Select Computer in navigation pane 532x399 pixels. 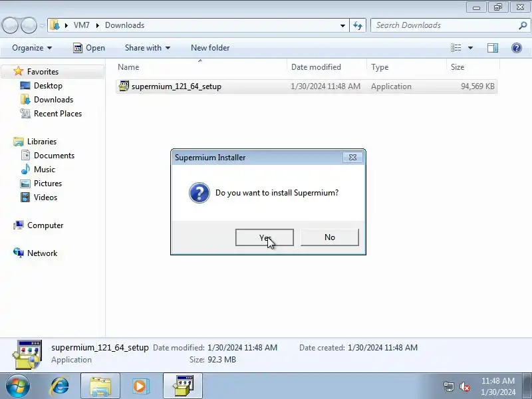pyautogui.click(x=45, y=225)
